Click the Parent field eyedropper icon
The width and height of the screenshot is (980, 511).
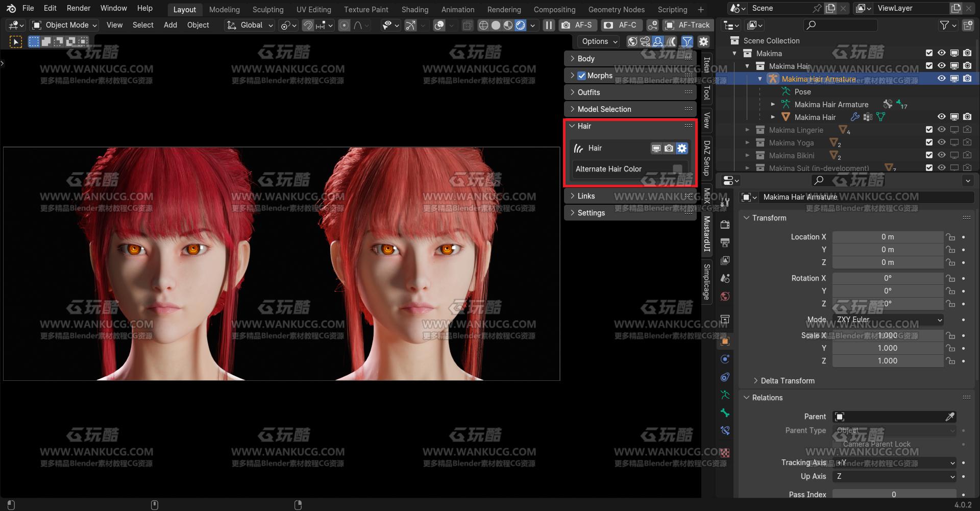pos(949,417)
